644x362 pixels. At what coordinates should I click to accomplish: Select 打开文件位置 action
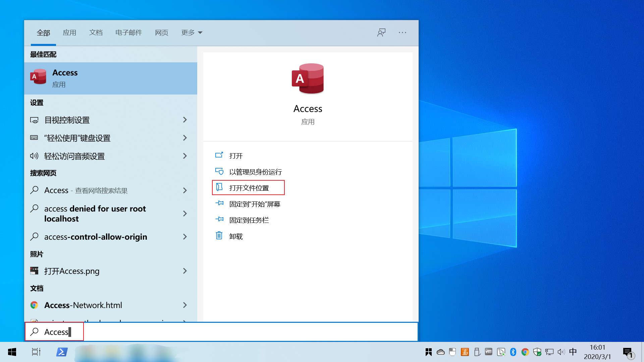point(249,188)
